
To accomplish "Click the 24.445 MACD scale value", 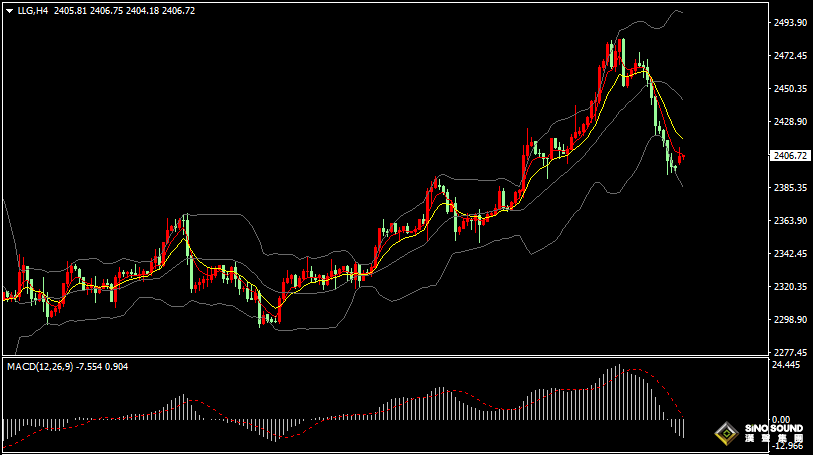I will pos(788,365).
